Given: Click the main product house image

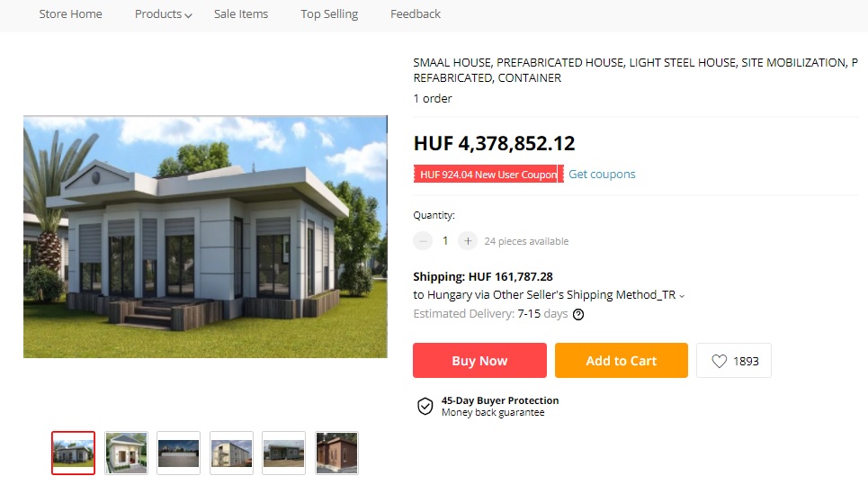Looking at the screenshot, I should pos(205,237).
